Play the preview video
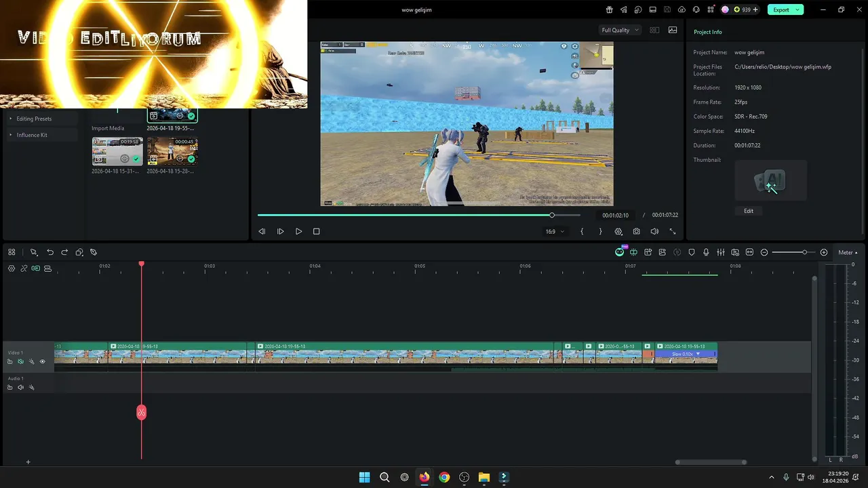Screen dimensions: 868x488 pyautogui.click(x=298, y=231)
